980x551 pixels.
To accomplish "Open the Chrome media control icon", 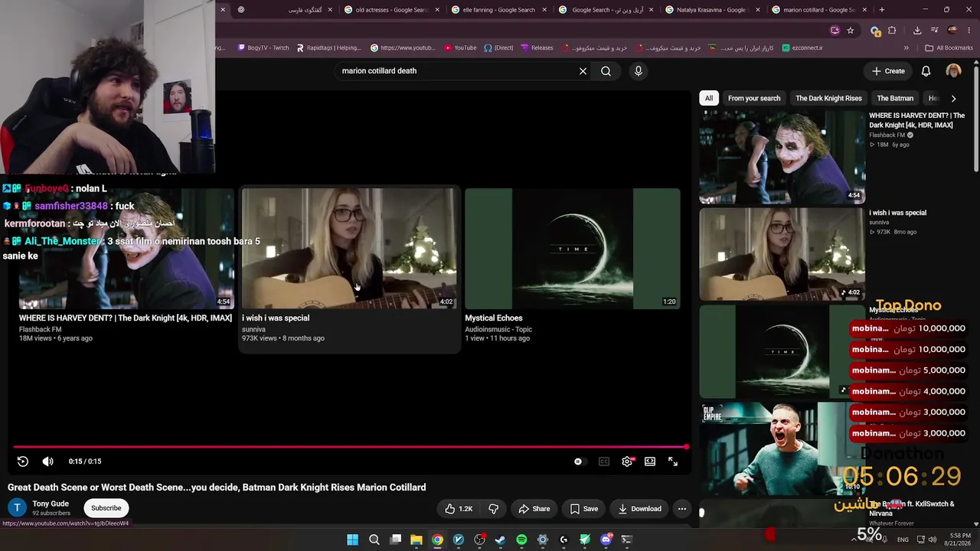I will [934, 31].
